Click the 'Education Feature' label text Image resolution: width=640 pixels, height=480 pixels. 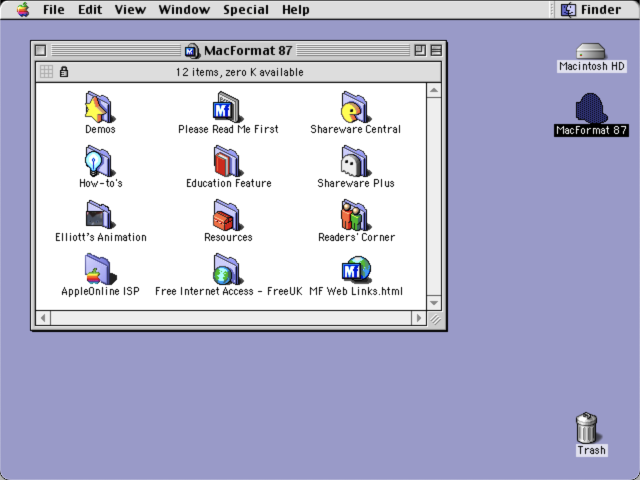pyautogui.click(x=229, y=183)
